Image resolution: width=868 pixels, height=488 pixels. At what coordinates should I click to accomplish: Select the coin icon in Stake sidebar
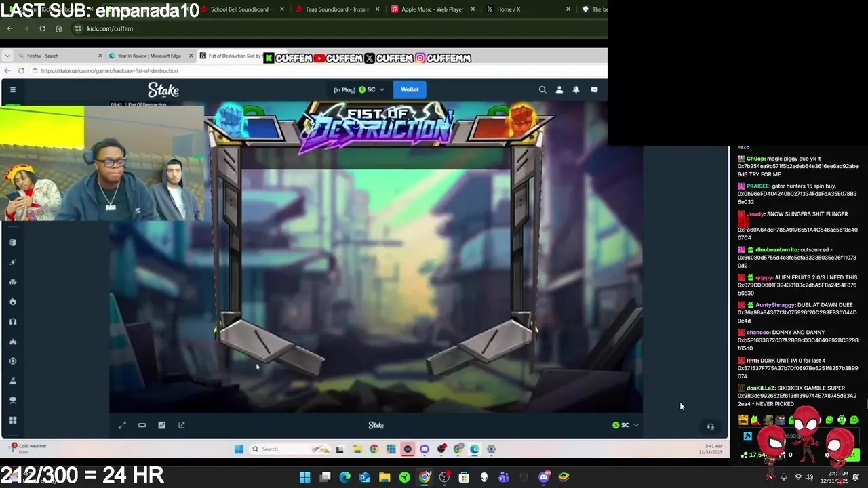point(13,242)
